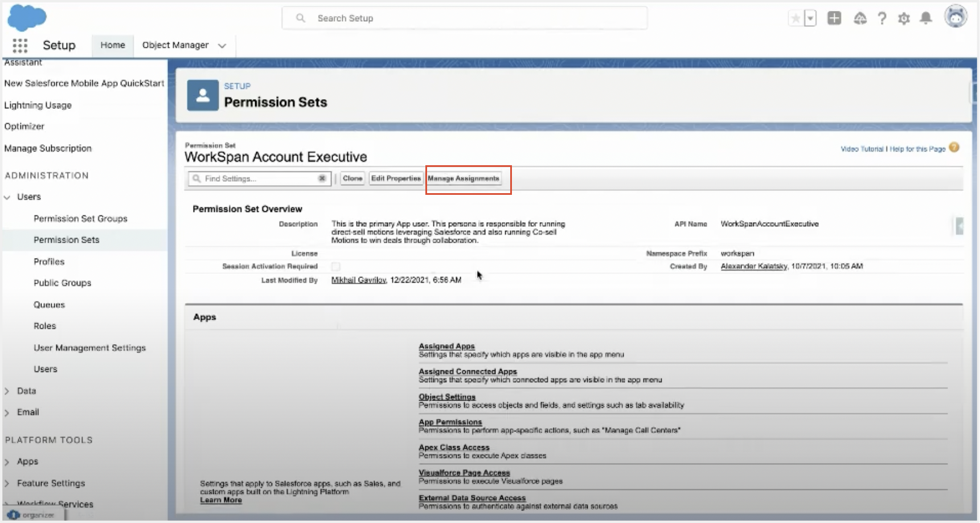
Task: Open the Help question mark icon
Action: point(882,19)
